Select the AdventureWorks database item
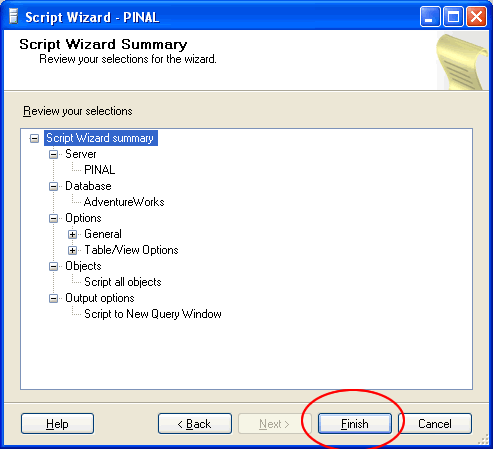This screenshot has width=493, height=449. pos(124,202)
